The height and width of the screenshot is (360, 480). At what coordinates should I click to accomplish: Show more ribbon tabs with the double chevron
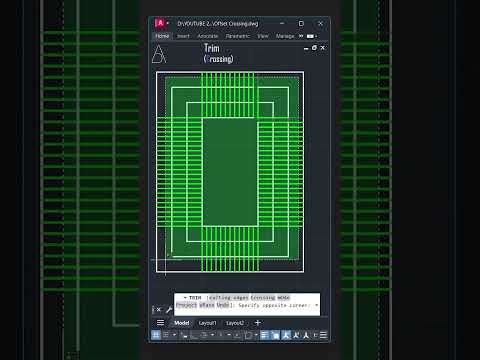tap(301, 36)
